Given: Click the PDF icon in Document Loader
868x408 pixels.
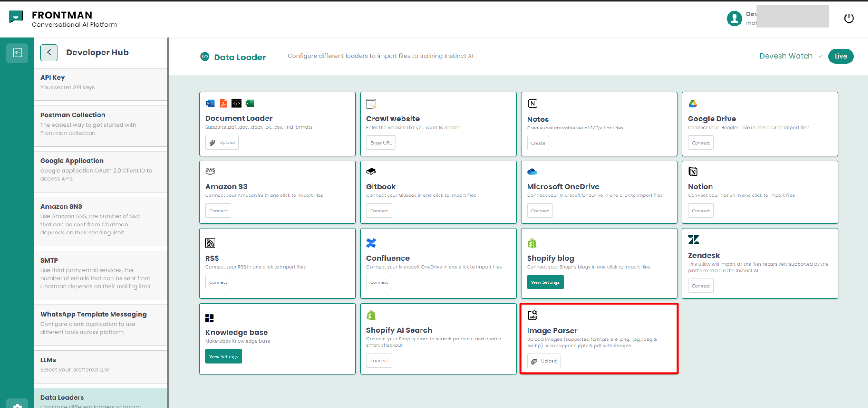Looking at the screenshot, I should [223, 103].
